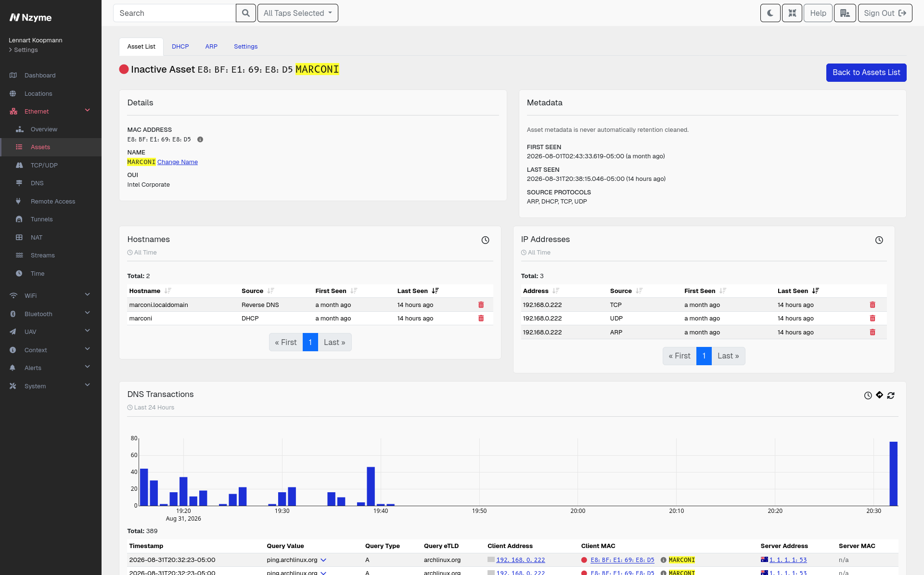The height and width of the screenshot is (575, 924).
Task: Open All Taps Selected dropdown
Action: (297, 13)
